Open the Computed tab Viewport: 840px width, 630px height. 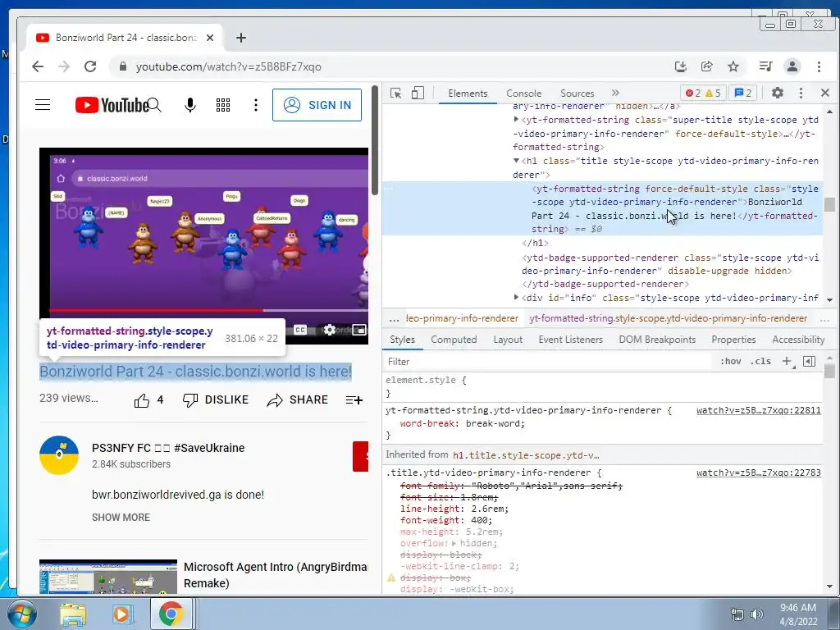click(x=454, y=340)
